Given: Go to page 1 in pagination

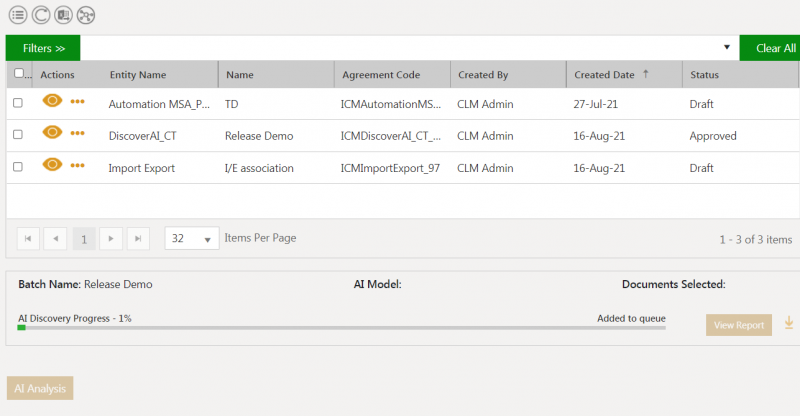Looking at the screenshot, I should 84,239.
